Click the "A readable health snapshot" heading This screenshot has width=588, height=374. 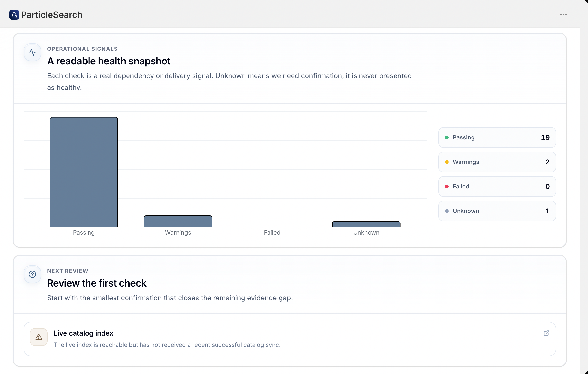(x=109, y=61)
